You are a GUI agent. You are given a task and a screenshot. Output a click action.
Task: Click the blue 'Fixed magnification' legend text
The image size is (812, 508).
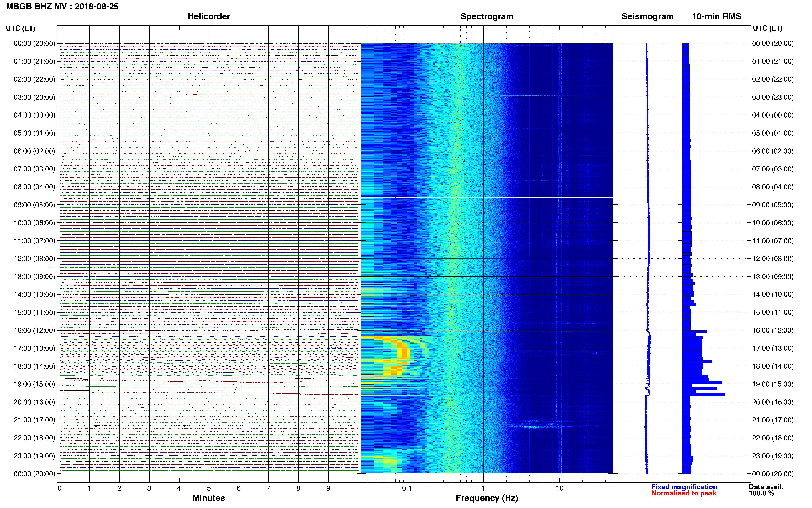click(684, 487)
